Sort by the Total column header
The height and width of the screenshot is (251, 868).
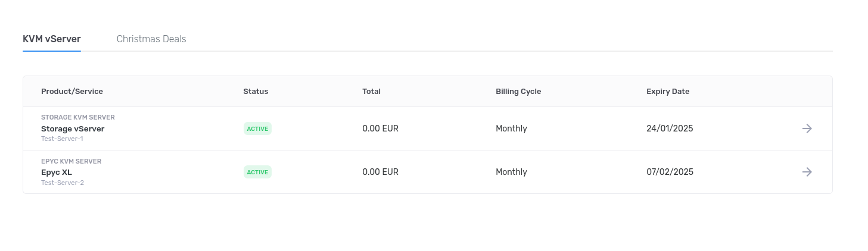[x=371, y=92]
